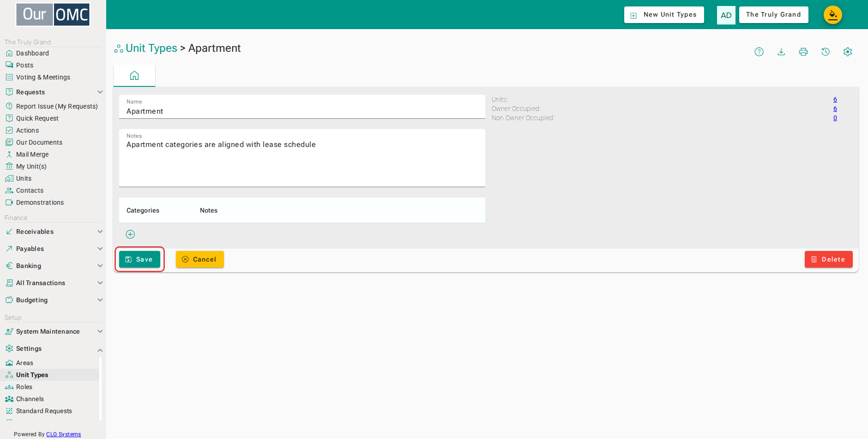Open the help question mark icon

(x=759, y=52)
